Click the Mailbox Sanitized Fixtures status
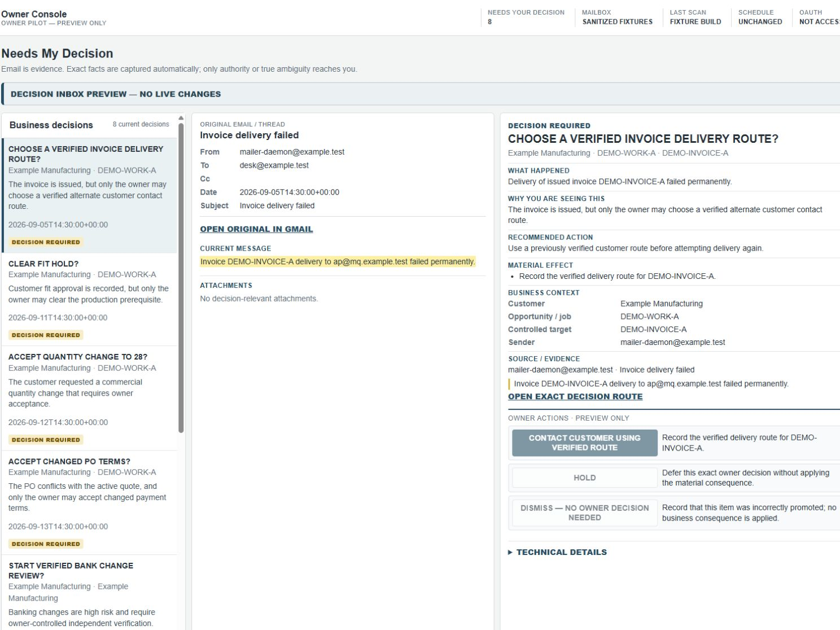 point(617,17)
